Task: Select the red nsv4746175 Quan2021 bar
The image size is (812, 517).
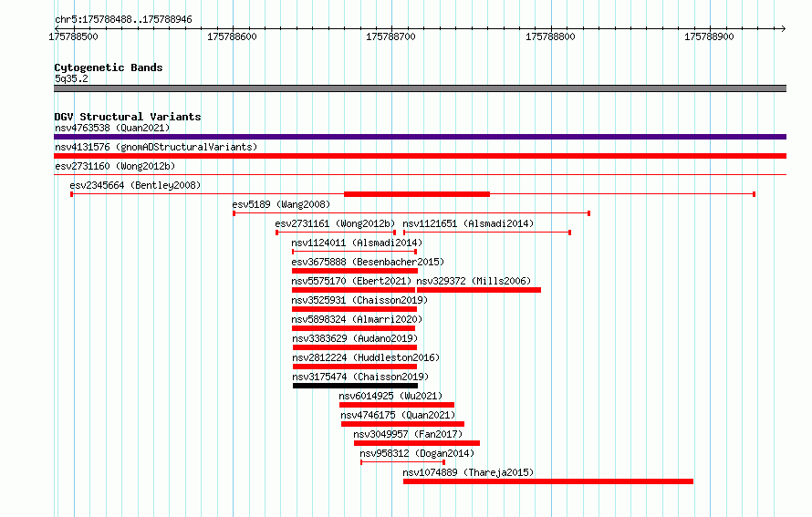Action: pos(403,424)
